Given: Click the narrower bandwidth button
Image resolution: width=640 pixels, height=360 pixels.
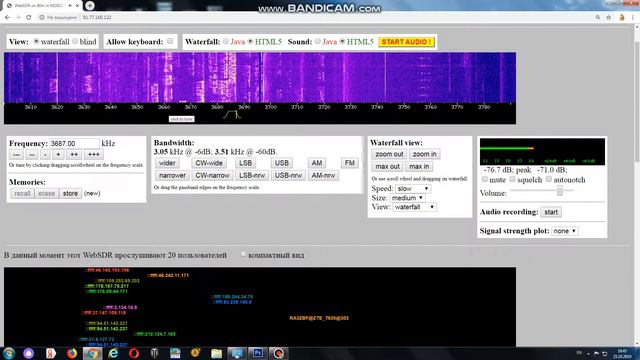Looking at the screenshot, I should [x=172, y=176].
